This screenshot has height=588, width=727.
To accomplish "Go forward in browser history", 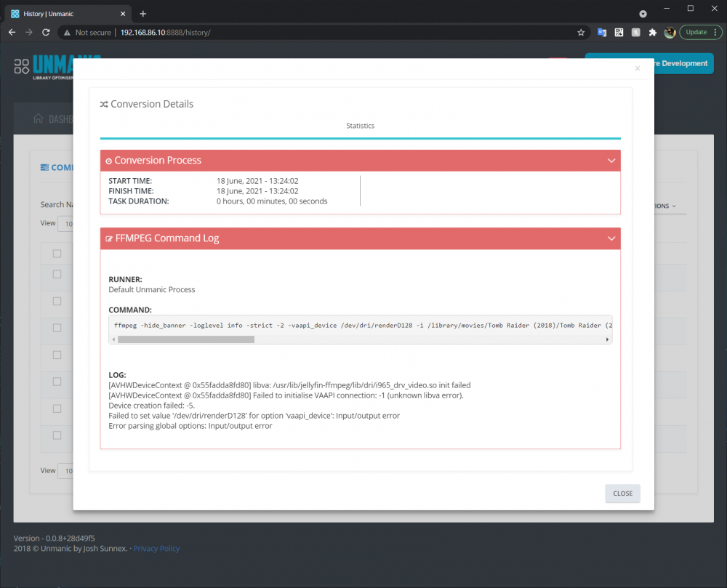I will pyautogui.click(x=29, y=32).
